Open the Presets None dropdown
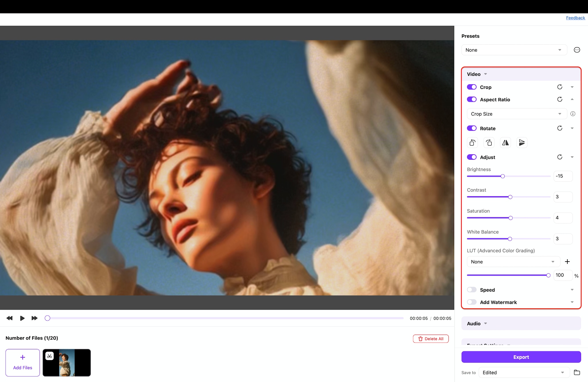The height and width of the screenshot is (382, 588). 514,50
